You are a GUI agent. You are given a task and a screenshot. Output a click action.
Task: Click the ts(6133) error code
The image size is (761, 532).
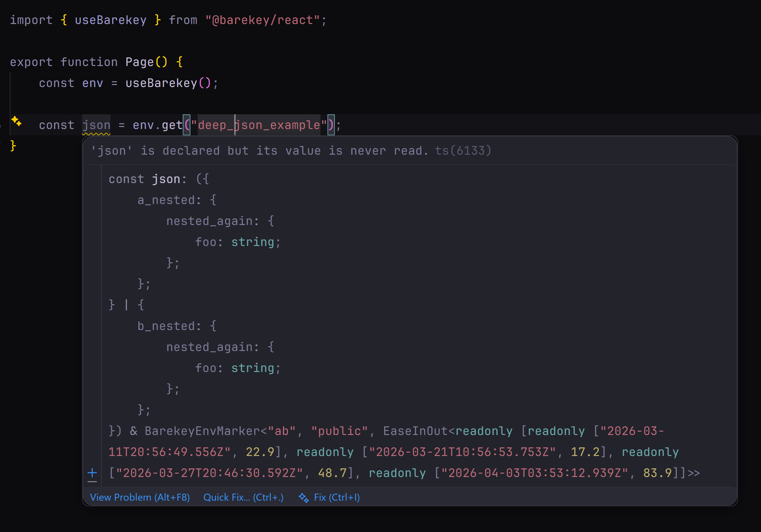[463, 151]
